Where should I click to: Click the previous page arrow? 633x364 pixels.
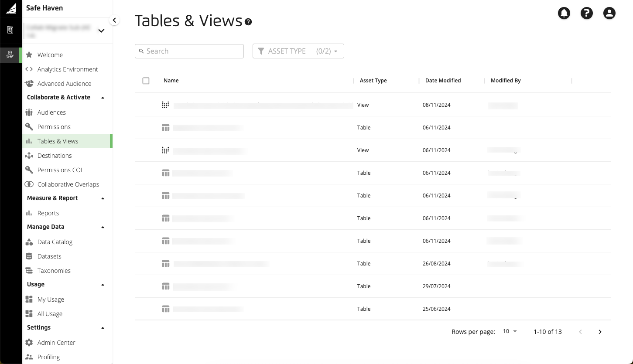580,332
